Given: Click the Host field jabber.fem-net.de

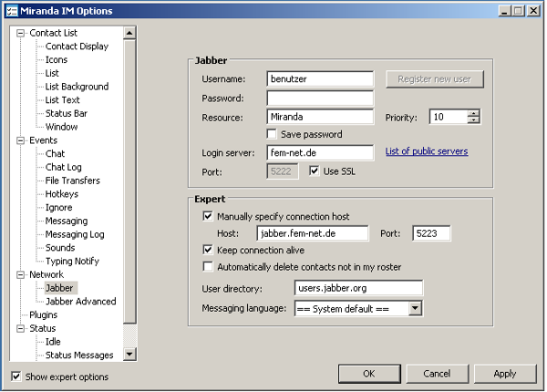Looking at the screenshot, I should [x=312, y=233].
